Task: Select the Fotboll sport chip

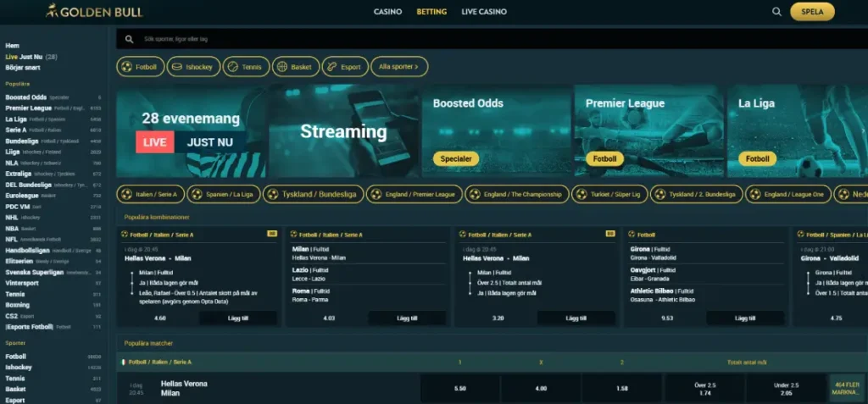Action: click(140, 66)
